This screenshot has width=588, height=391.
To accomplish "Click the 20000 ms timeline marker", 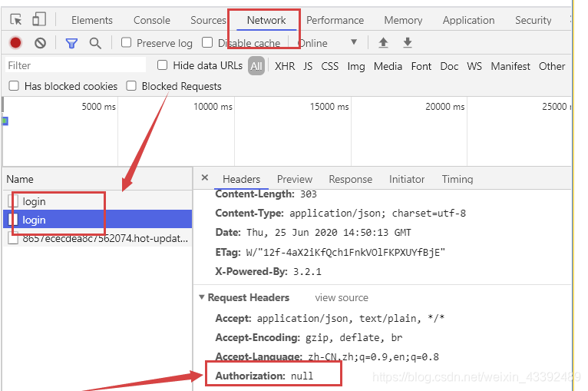I will click(444, 107).
